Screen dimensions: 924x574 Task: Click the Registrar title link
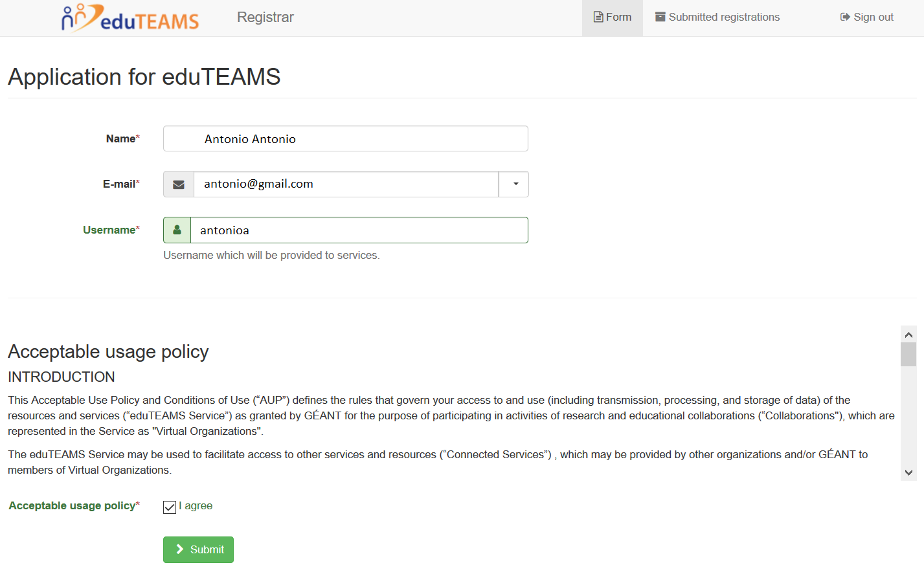pyautogui.click(x=265, y=17)
